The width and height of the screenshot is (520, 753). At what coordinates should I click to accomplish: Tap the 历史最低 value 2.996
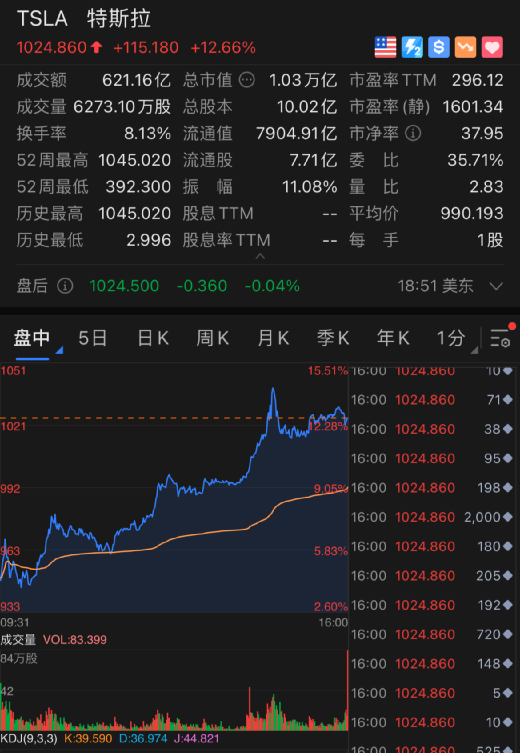[x=148, y=240]
